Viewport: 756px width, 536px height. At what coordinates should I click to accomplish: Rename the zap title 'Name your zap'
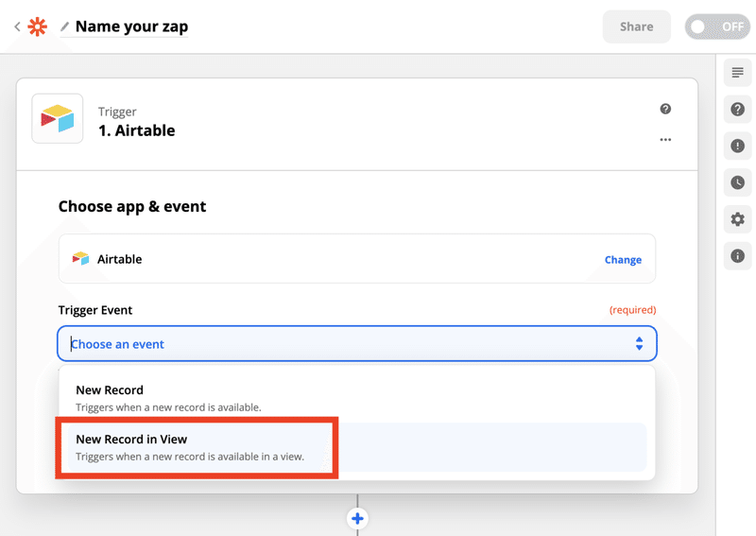(131, 26)
